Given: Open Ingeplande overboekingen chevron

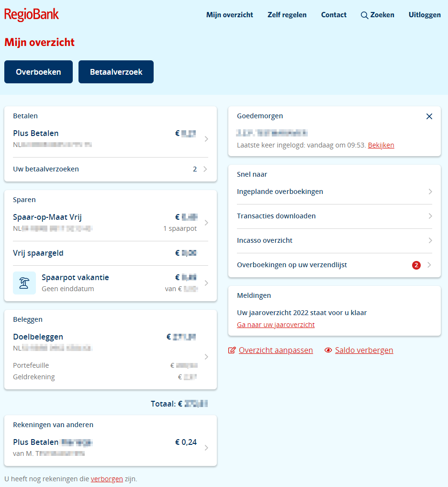Looking at the screenshot, I should 430,192.
